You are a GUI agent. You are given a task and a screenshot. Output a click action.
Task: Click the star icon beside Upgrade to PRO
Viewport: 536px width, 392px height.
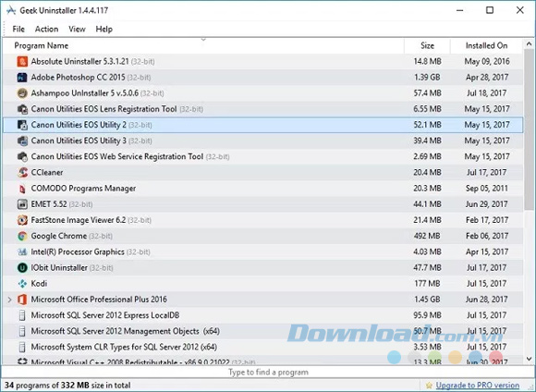[x=430, y=386]
